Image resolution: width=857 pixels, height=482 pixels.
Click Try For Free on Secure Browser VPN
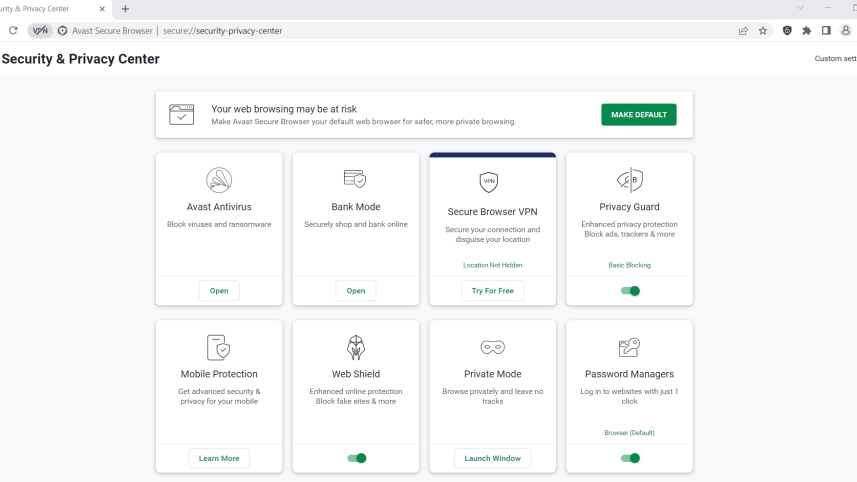pos(492,291)
